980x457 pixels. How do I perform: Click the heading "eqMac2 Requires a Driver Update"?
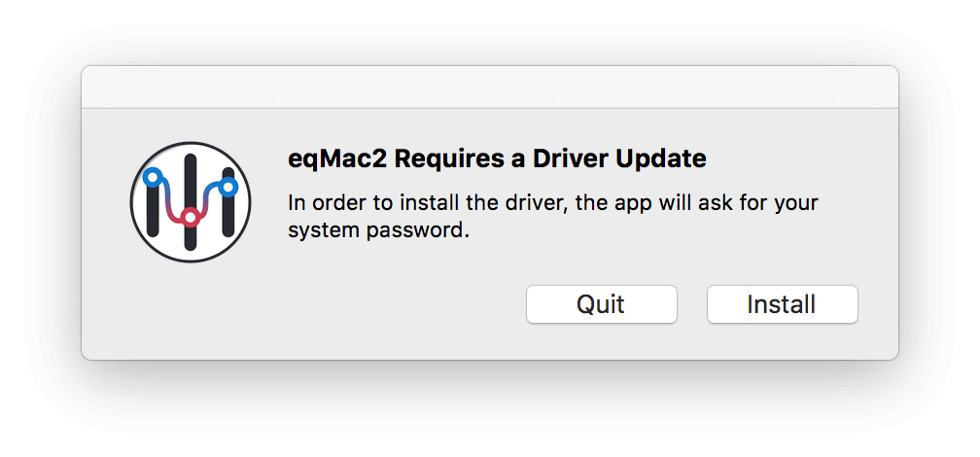coord(497,158)
